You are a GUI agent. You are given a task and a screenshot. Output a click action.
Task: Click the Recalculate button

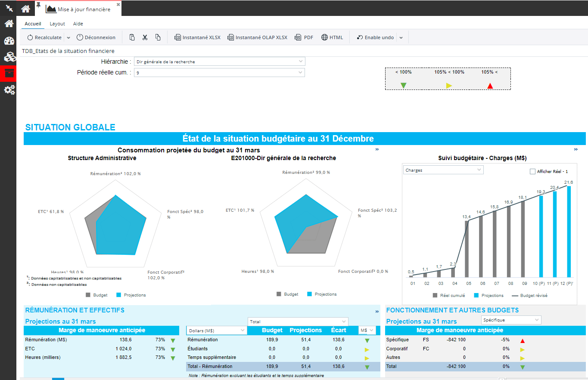[44, 37]
